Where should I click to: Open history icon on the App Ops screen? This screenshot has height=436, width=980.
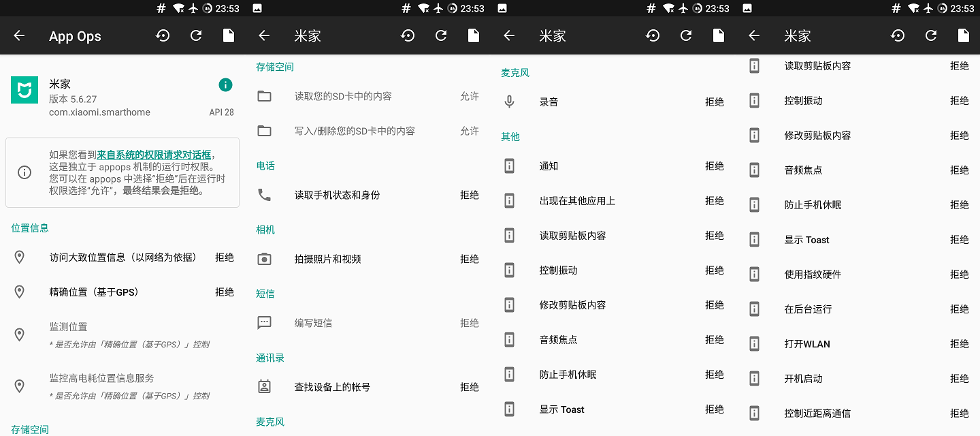163,35
